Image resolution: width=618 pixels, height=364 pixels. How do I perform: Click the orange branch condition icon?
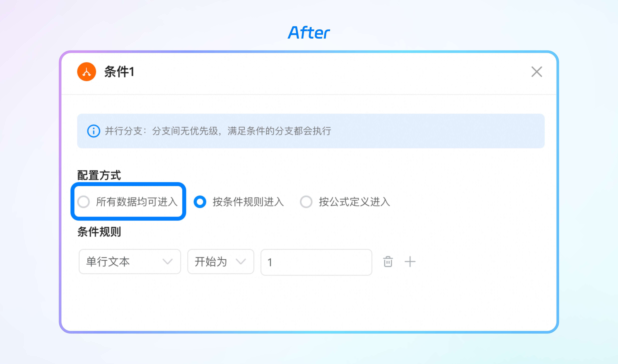click(x=86, y=72)
